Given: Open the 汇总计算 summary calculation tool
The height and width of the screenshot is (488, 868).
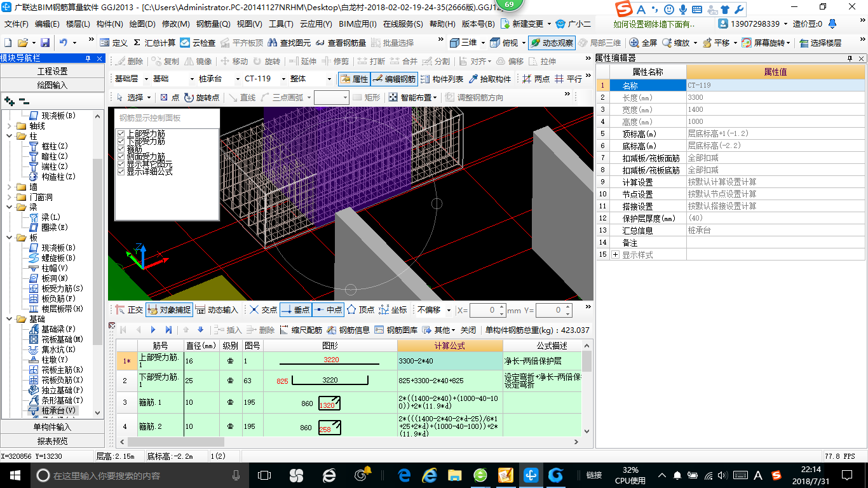Looking at the screenshot, I should (154, 43).
